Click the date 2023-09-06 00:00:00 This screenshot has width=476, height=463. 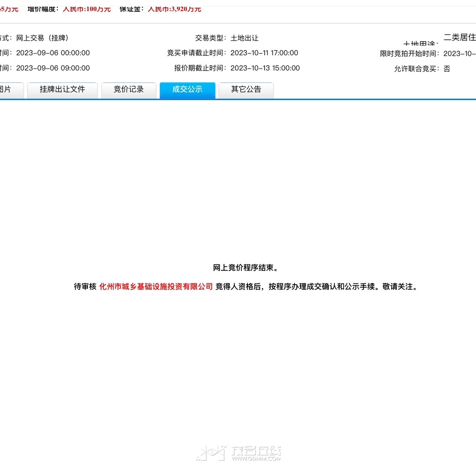tap(53, 53)
